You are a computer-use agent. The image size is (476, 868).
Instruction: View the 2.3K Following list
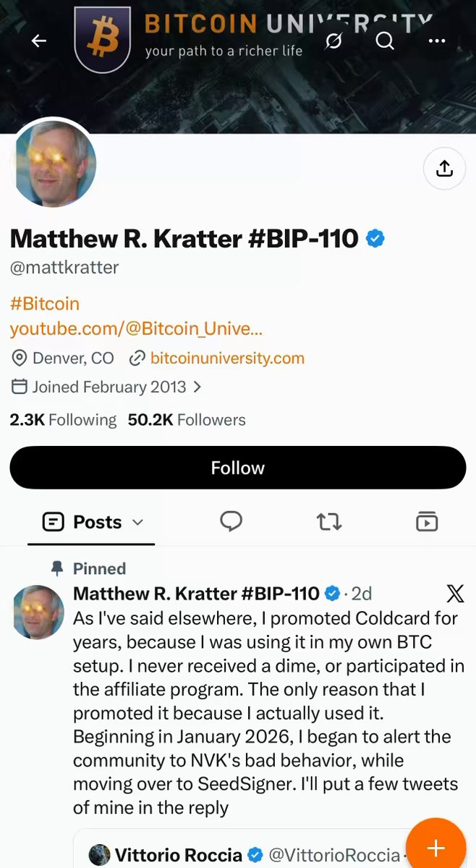(63, 420)
